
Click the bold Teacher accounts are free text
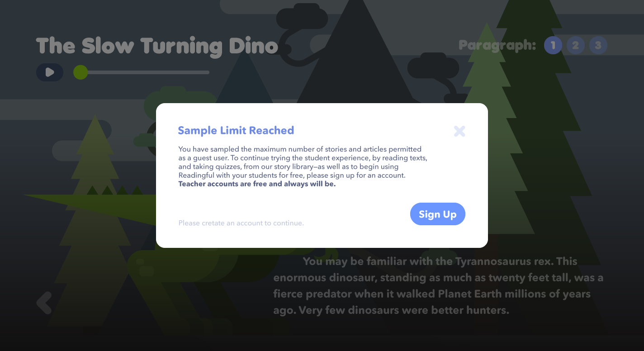click(257, 184)
